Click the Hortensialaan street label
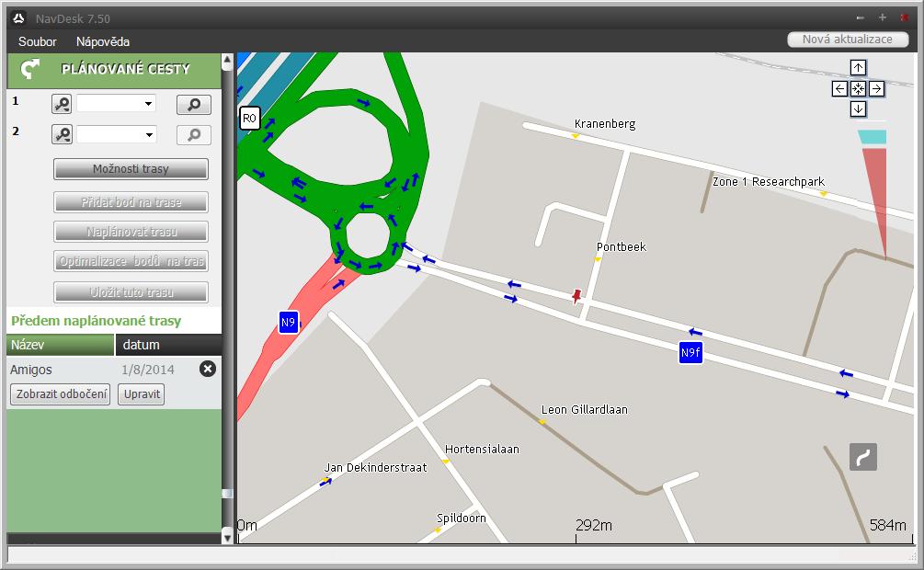This screenshot has height=570, width=924. click(x=482, y=450)
